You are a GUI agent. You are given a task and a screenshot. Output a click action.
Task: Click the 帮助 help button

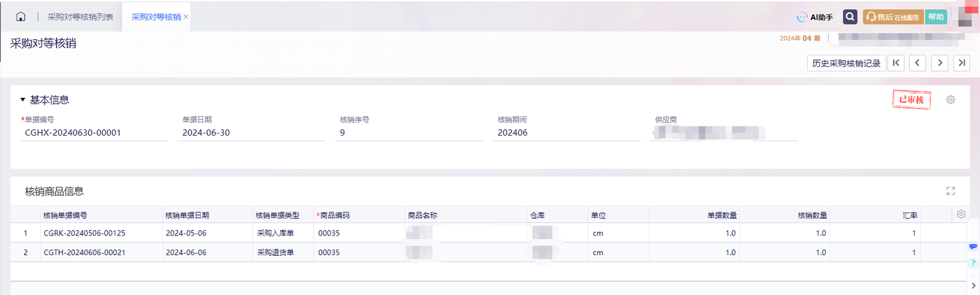click(935, 17)
